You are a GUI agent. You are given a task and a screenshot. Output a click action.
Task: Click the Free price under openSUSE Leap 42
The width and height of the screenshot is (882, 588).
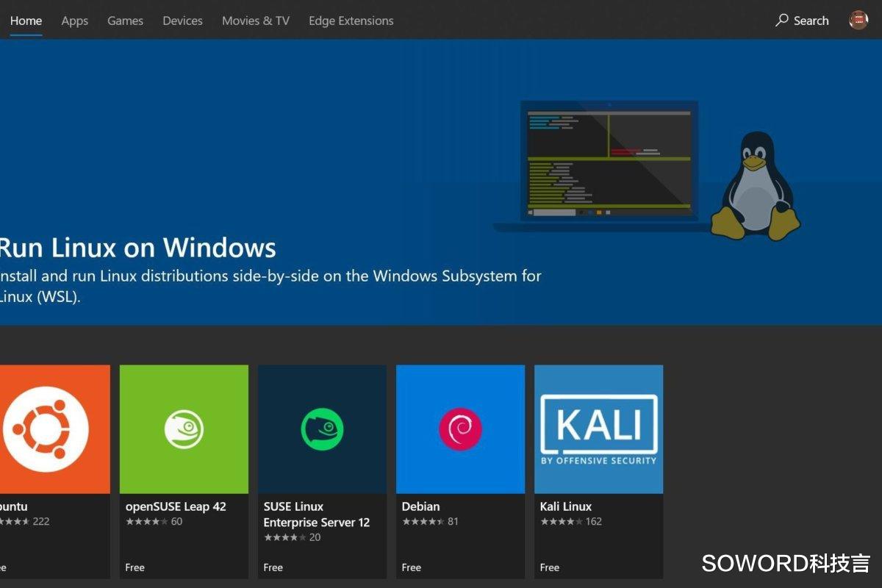[135, 567]
